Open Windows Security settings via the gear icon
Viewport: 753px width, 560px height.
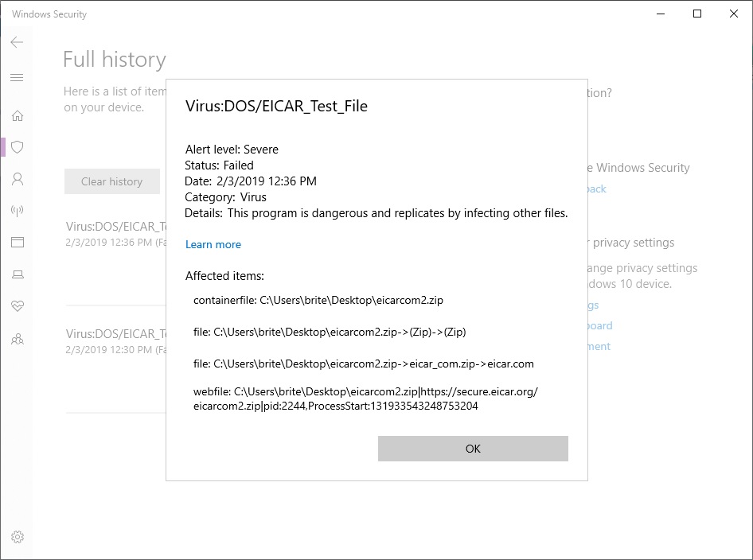coord(18,537)
